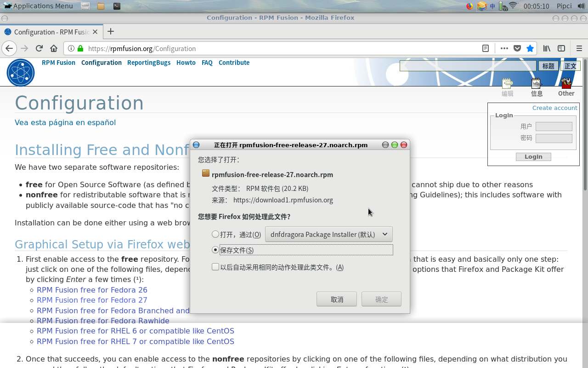Click the URL address bar
This screenshot has width=588, height=368.
click(280, 48)
